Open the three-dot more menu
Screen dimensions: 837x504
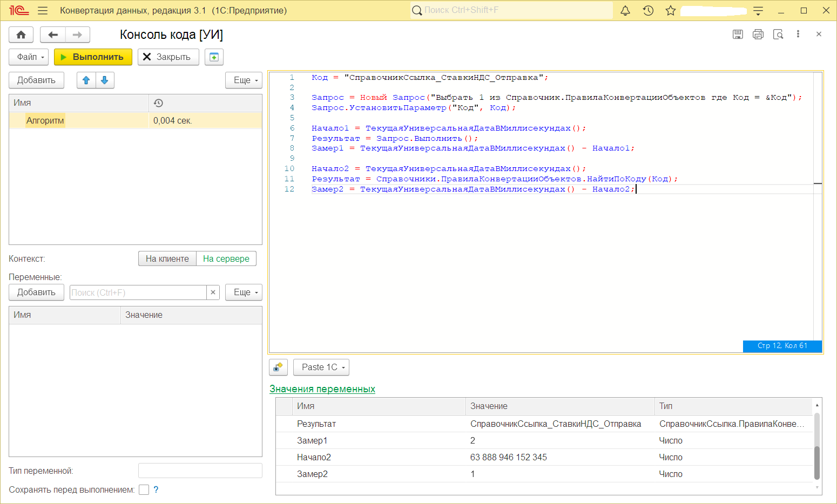pos(798,34)
